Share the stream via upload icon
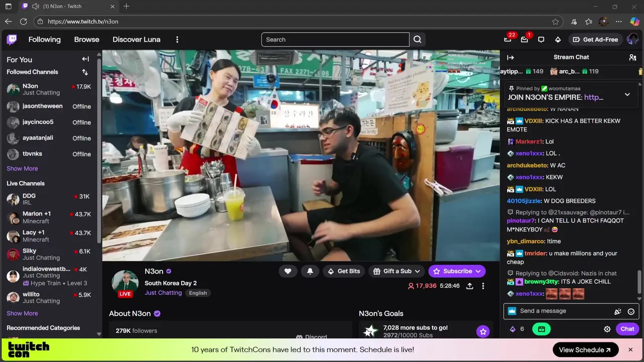The height and width of the screenshot is (362, 644). [x=469, y=286]
